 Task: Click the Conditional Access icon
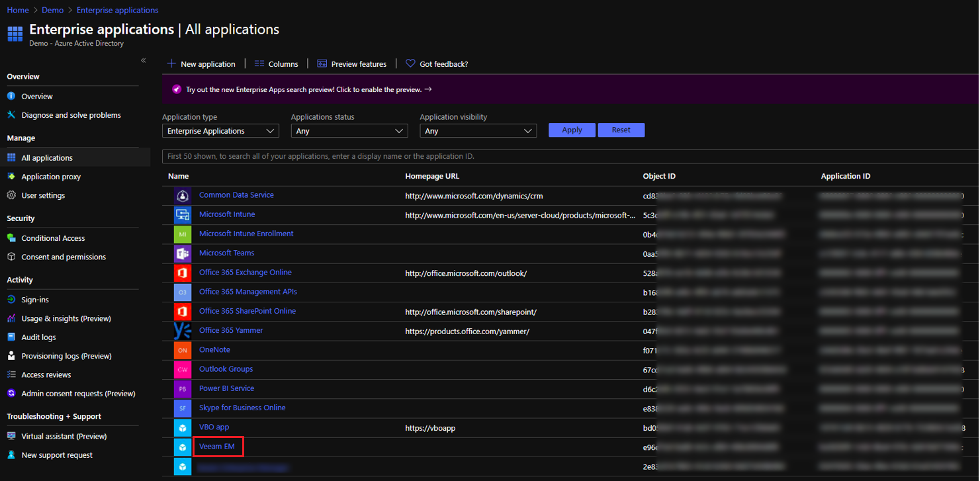[x=11, y=238]
